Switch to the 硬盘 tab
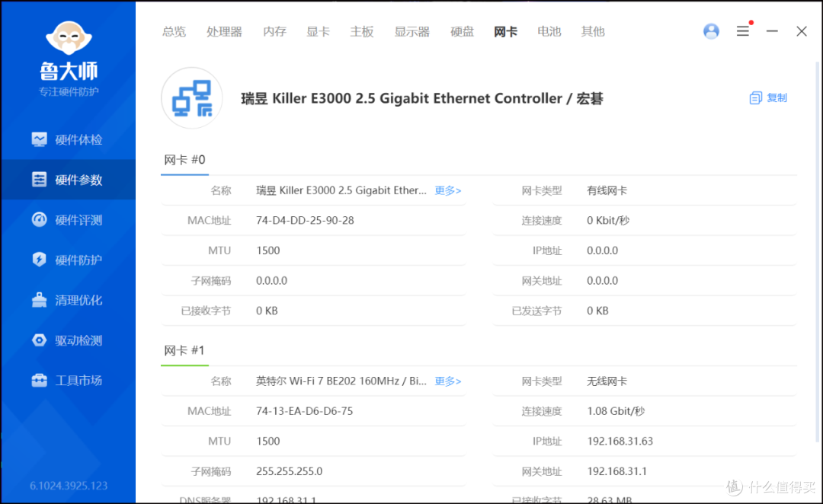Screen dimensions: 823x504 pyautogui.click(x=462, y=31)
